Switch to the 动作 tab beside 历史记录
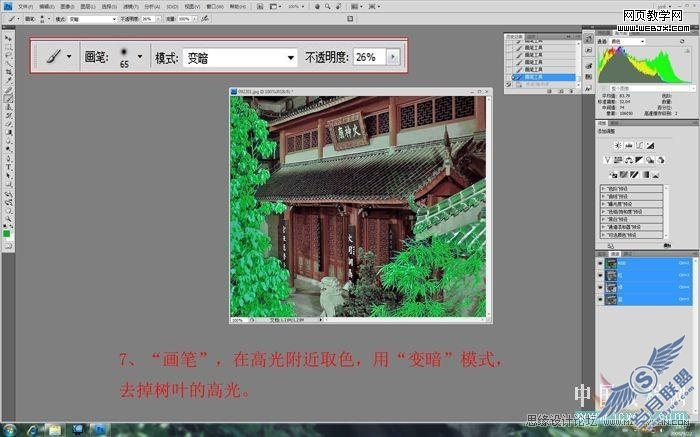 [531, 37]
